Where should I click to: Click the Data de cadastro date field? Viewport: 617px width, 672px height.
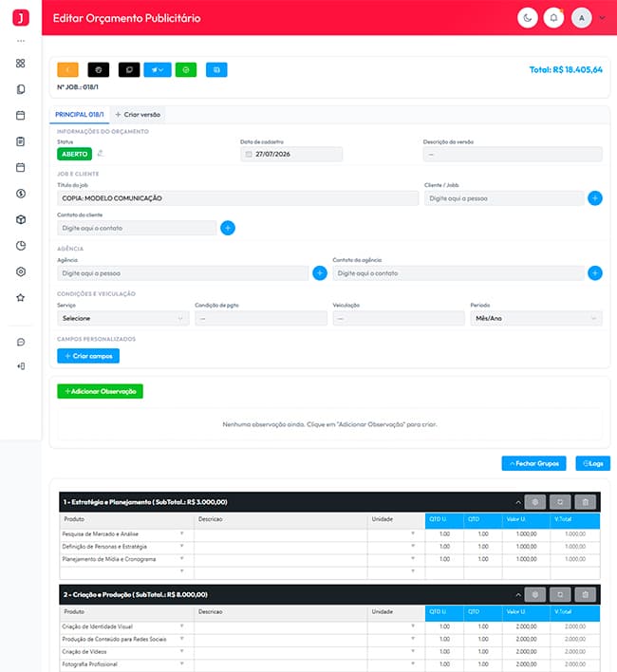291,154
